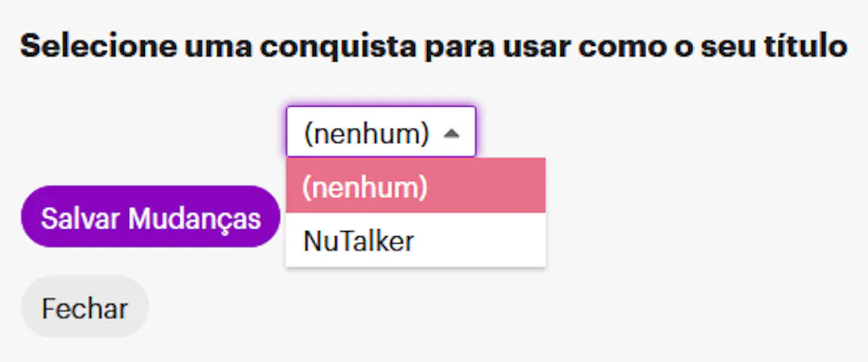Viewport: 868px width, 362px height.
Task: Click the Salvar Mudanças button
Action: [x=150, y=217]
